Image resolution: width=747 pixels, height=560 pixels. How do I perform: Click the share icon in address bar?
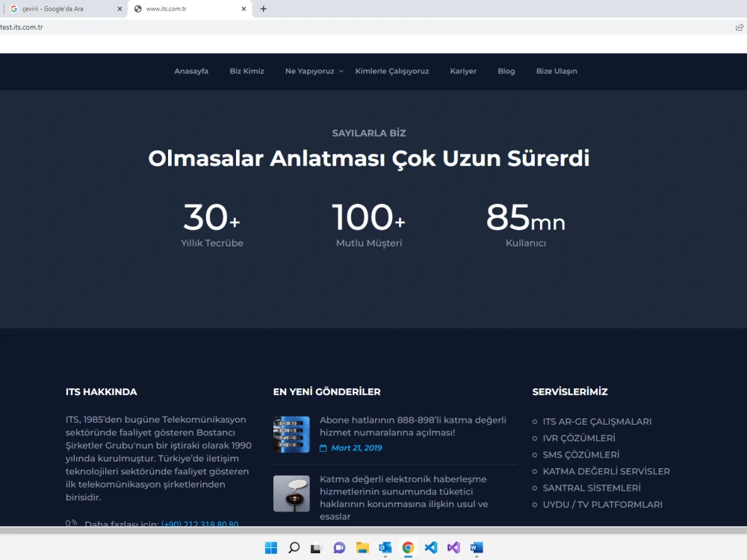pyautogui.click(x=740, y=27)
